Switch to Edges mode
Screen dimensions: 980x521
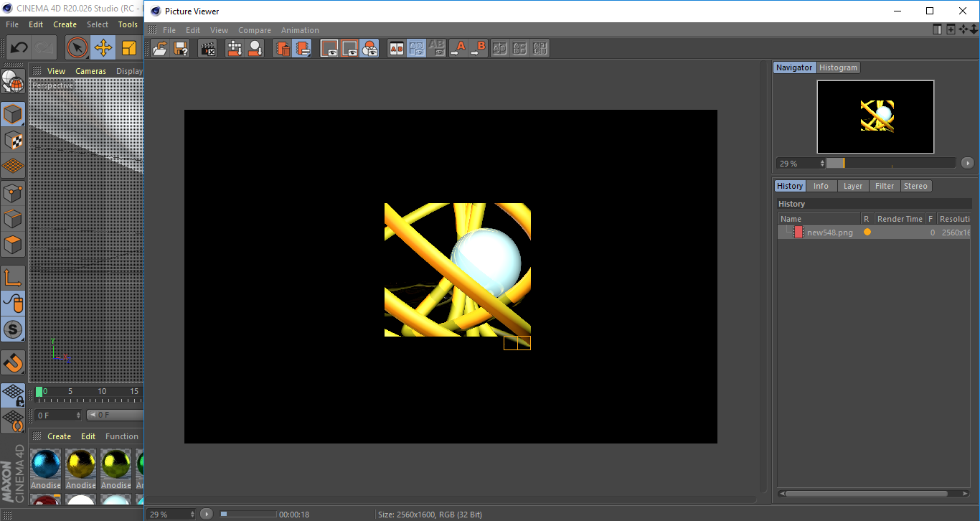(x=13, y=218)
